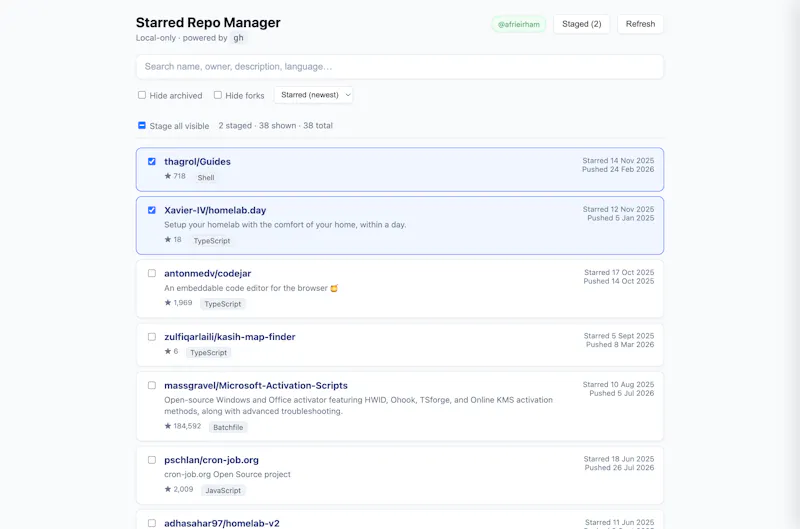Click the "Starred 10 Aug 2025" date

(618, 385)
